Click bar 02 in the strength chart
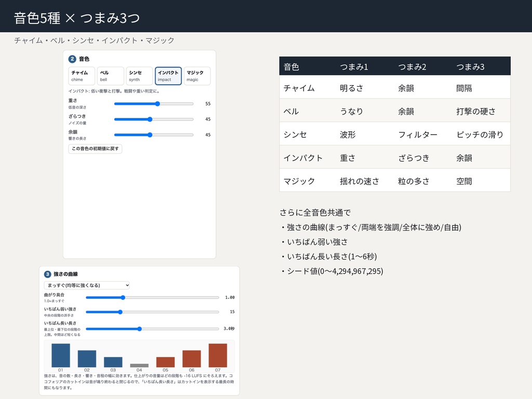 tap(87, 358)
